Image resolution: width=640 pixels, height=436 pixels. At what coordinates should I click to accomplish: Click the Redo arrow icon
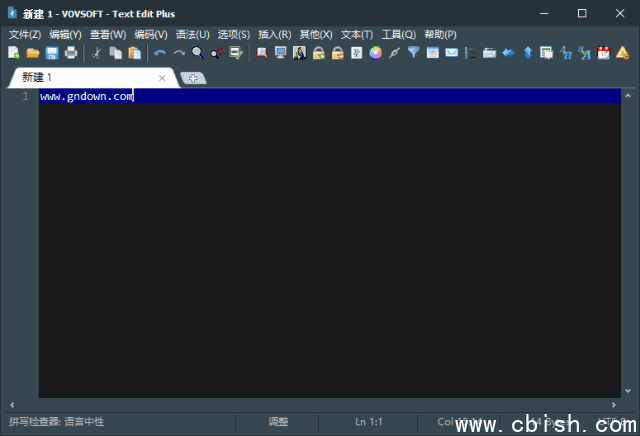coord(179,53)
